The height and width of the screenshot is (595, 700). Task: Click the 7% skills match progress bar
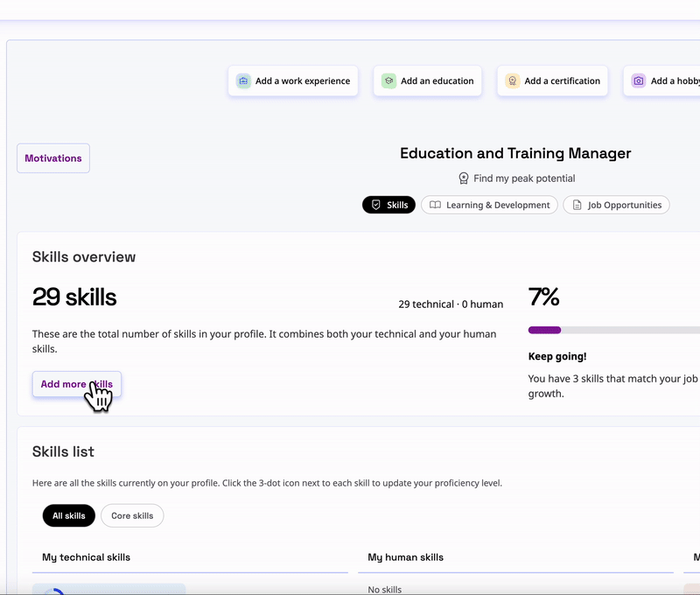(614, 330)
